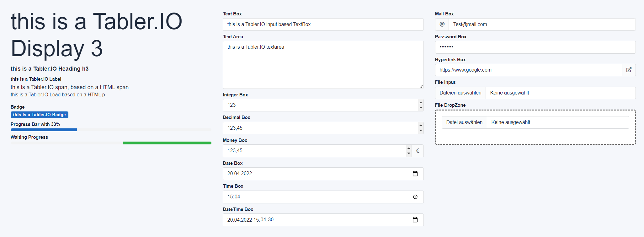Focus the Text Box input field

click(323, 24)
